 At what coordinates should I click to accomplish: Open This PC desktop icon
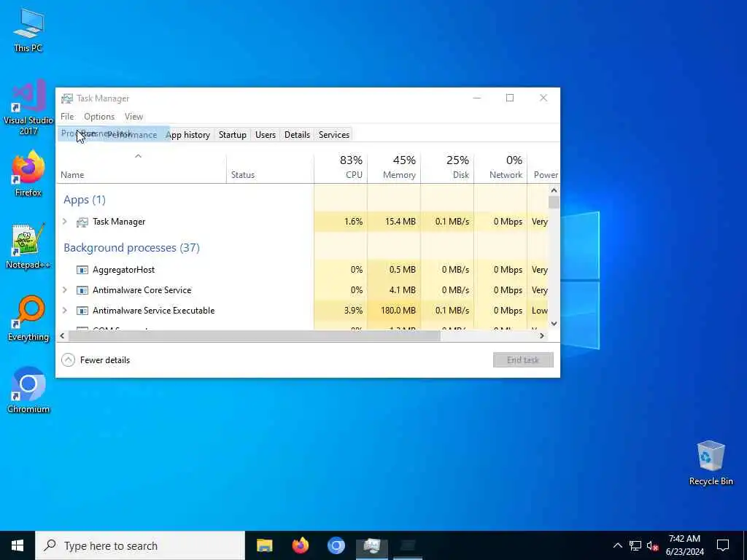pyautogui.click(x=28, y=30)
